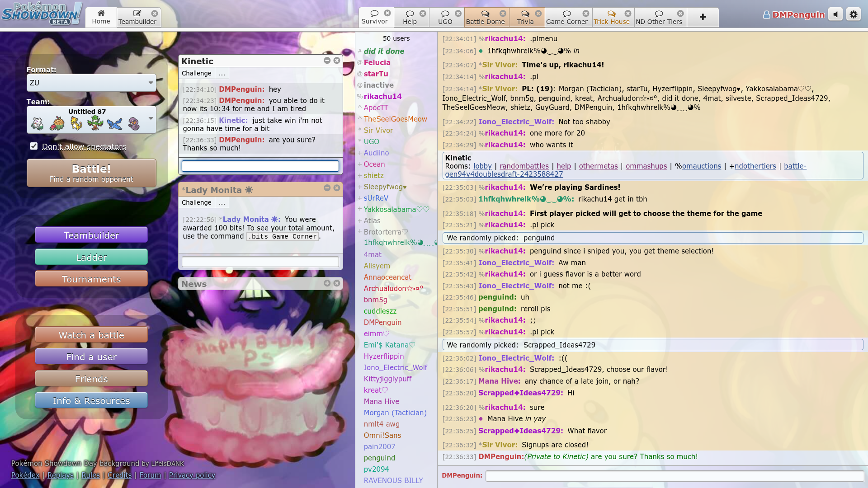
Task: Open the Ladder button
Action: (91, 257)
